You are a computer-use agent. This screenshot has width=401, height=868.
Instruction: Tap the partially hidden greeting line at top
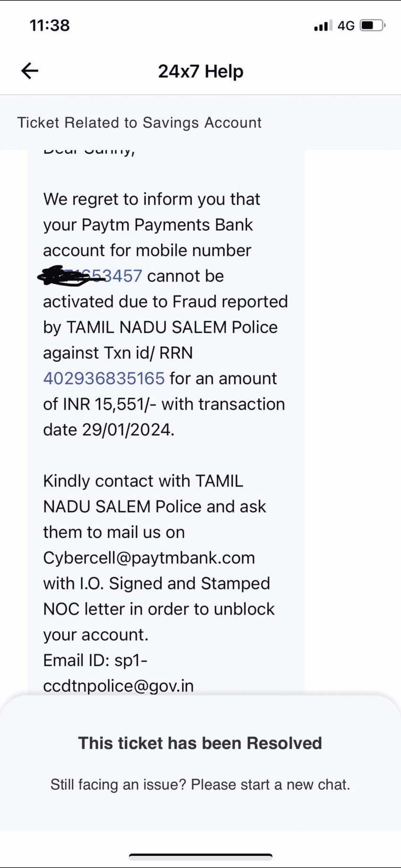click(89, 152)
